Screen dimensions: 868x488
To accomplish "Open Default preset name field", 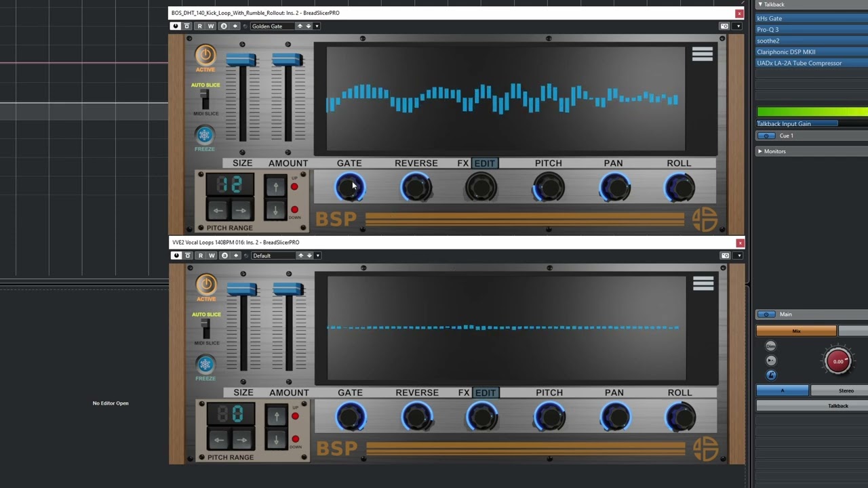I will [x=273, y=256].
